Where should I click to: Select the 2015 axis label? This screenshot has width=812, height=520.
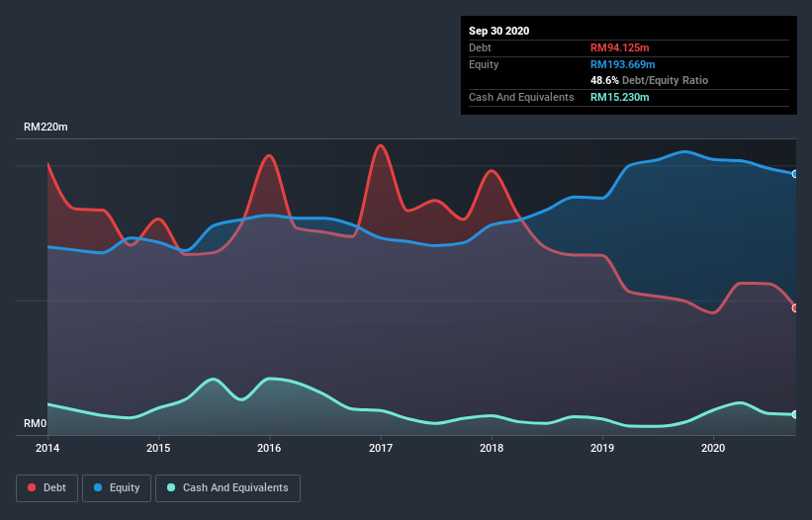click(158, 448)
